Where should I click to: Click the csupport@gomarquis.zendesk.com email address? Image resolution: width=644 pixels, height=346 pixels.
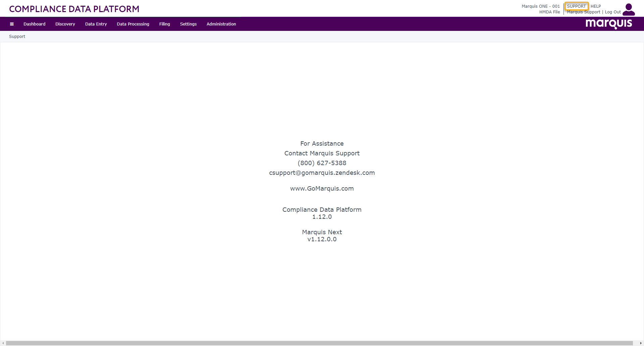click(x=322, y=173)
